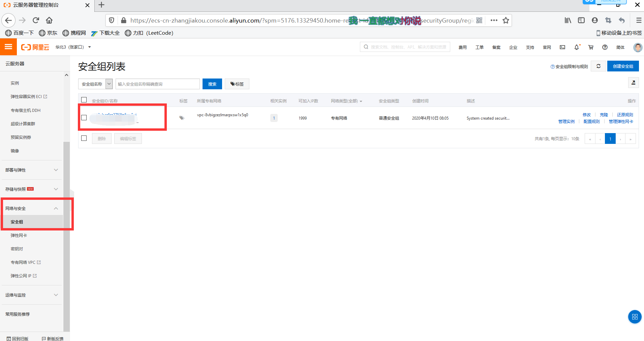Click the blue 搜索 button
The width and height of the screenshot is (644, 341).
[212, 84]
